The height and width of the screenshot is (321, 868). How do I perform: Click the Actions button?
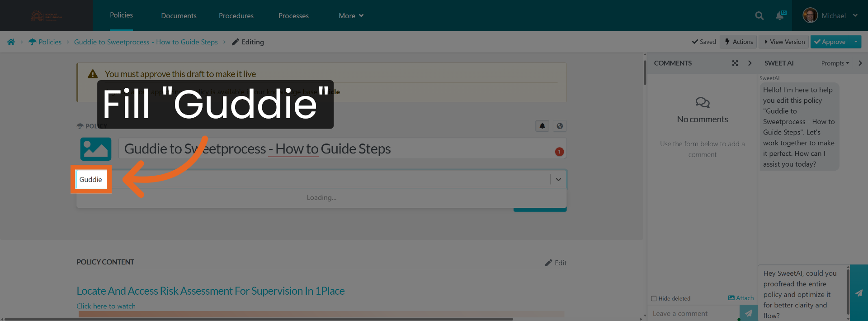point(738,42)
